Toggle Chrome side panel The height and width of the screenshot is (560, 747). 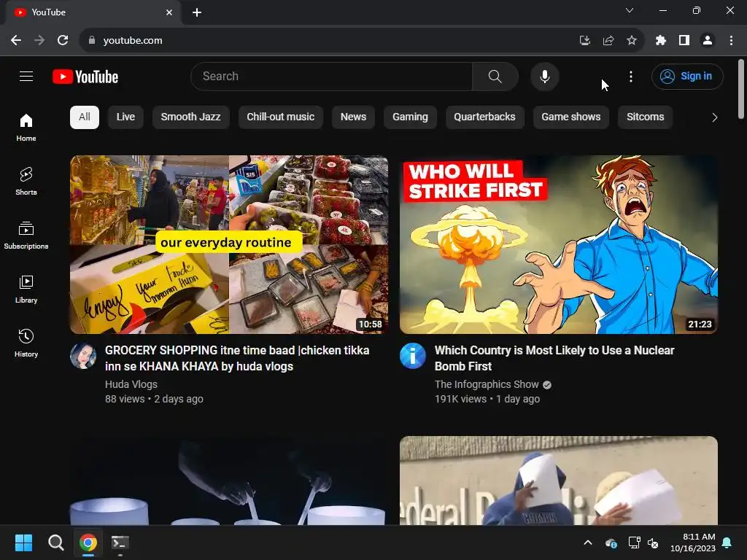(x=684, y=41)
